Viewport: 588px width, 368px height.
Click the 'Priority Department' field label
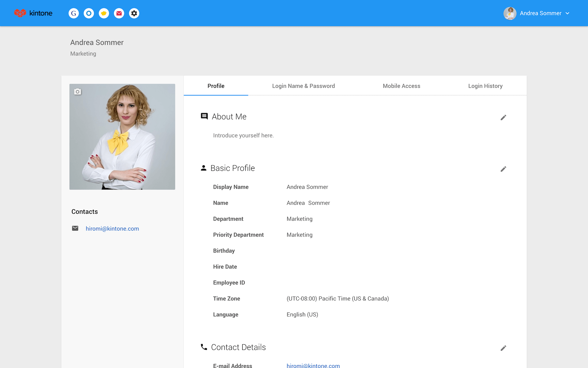pos(238,235)
